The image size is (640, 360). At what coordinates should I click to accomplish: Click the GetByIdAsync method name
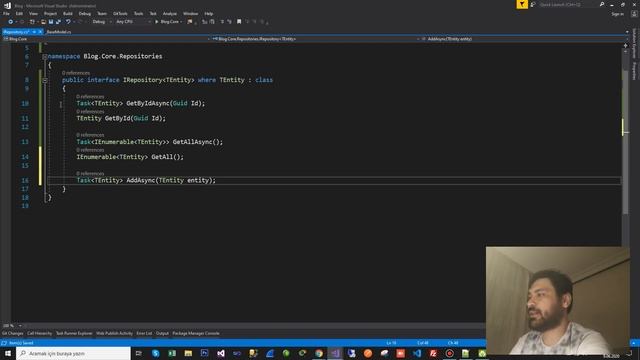(x=148, y=103)
